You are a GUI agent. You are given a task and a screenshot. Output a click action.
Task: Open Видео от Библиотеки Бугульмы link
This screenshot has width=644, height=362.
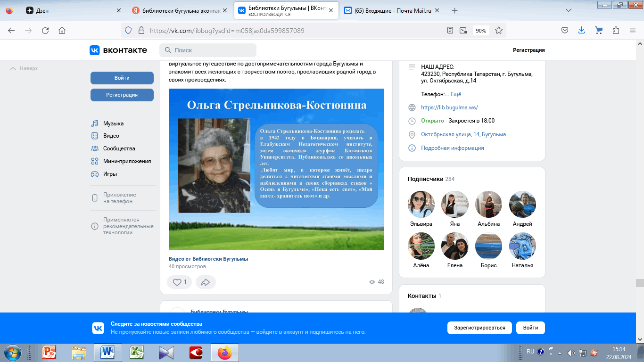click(x=208, y=259)
